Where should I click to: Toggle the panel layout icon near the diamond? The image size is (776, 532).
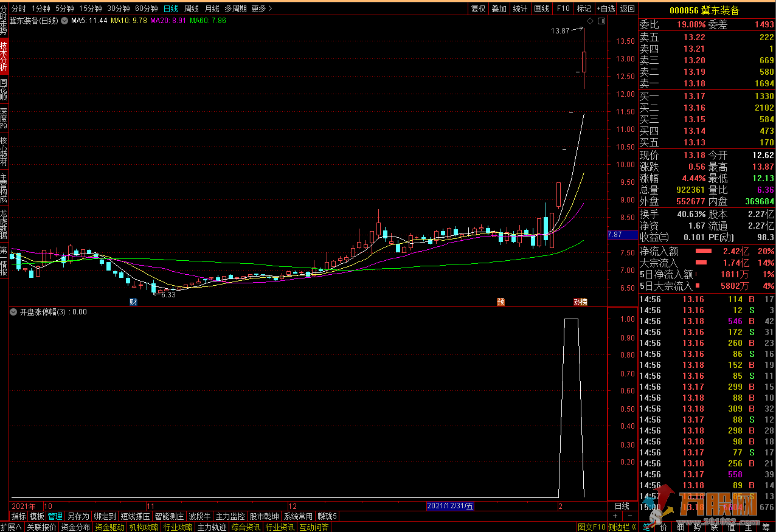click(601, 21)
